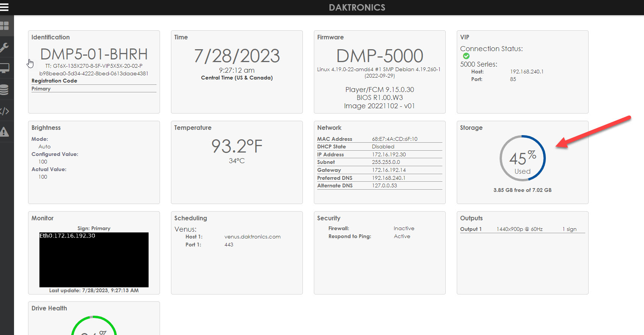
Task: Click the Registration Code field row
Action: point(94,81)
